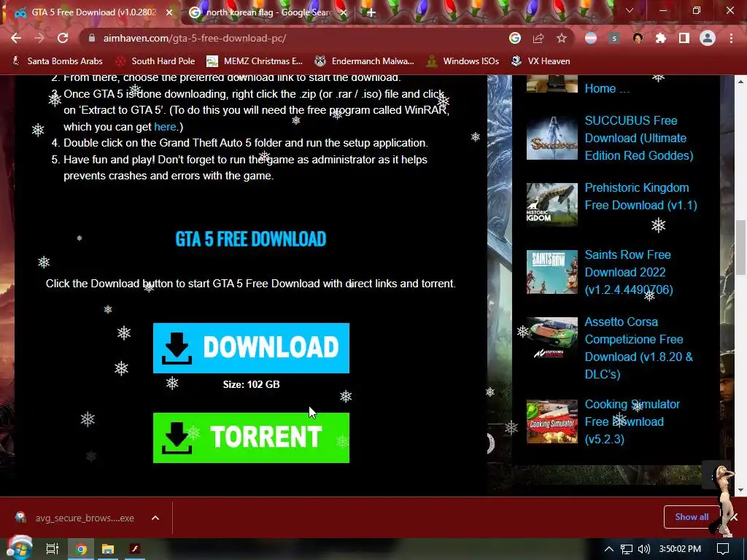Viewport: 747px width, 560px height.
Task: Open the Extensions puzzle icon
Action: point(661,38)
